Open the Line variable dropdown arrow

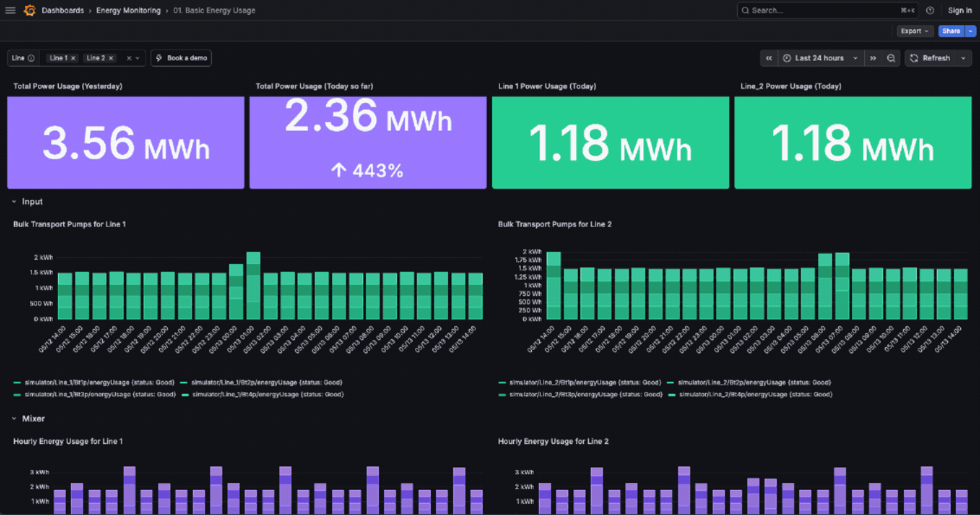pyautogui.click(x=138, y=58)
